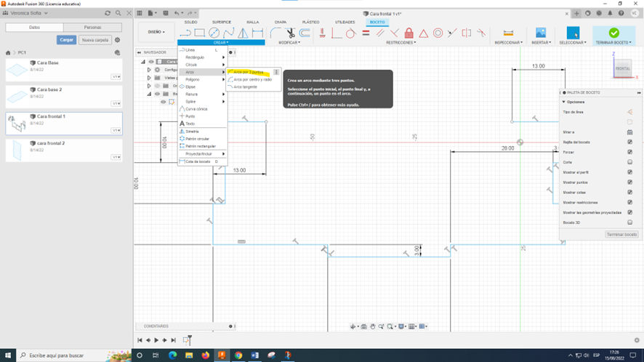The image size is (644, 362).
Task: Apply the Equal constraint icon
Action: pyautogui.click(x=366, y=33)
